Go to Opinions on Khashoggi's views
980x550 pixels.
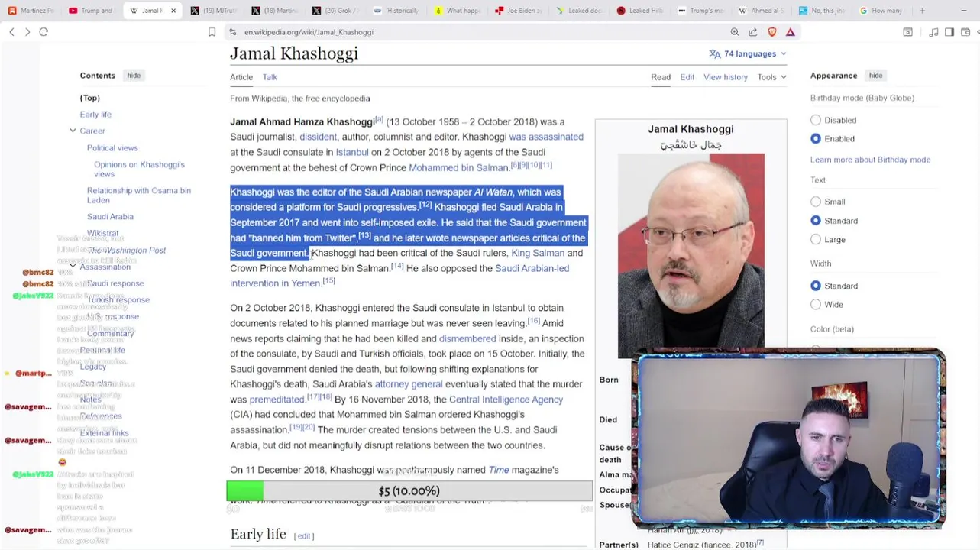pyautogui.click(x=139, y=169)
